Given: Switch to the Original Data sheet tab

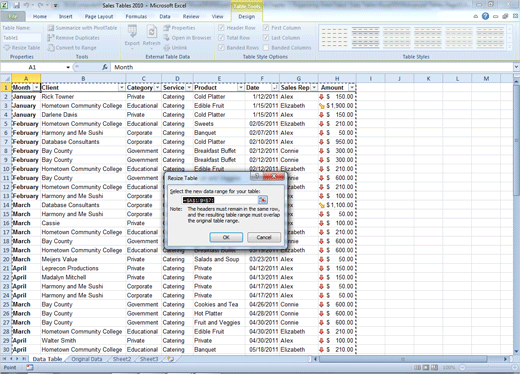Looking at the screenshot, I should tap(87, 359).
